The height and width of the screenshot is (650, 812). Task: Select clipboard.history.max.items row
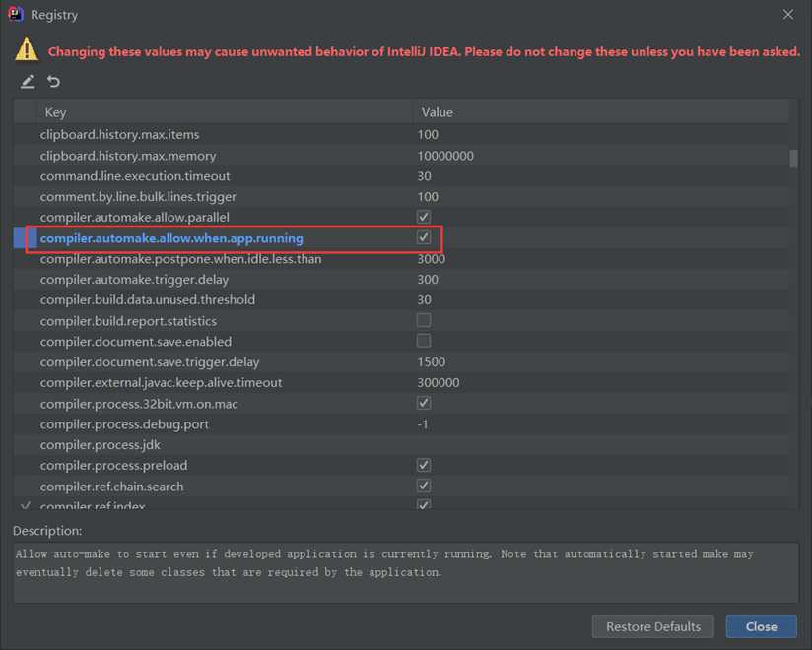[401, 135]
